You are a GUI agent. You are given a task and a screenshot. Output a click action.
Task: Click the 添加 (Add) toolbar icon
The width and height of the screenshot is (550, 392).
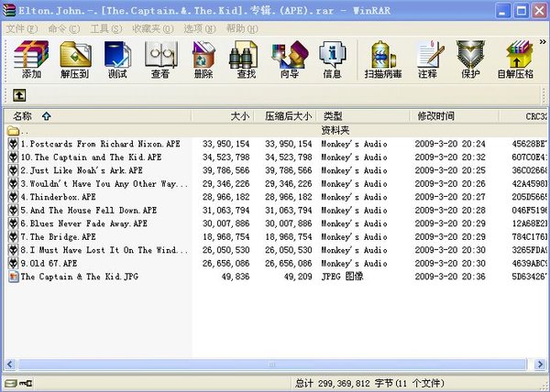[x=31, y=60]
